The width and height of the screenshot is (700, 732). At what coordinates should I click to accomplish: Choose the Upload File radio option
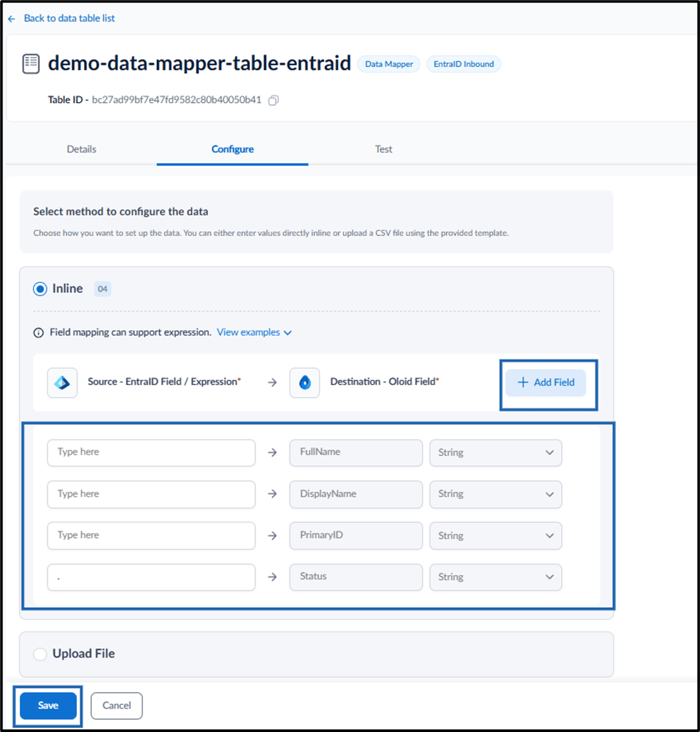pos(40,654)
